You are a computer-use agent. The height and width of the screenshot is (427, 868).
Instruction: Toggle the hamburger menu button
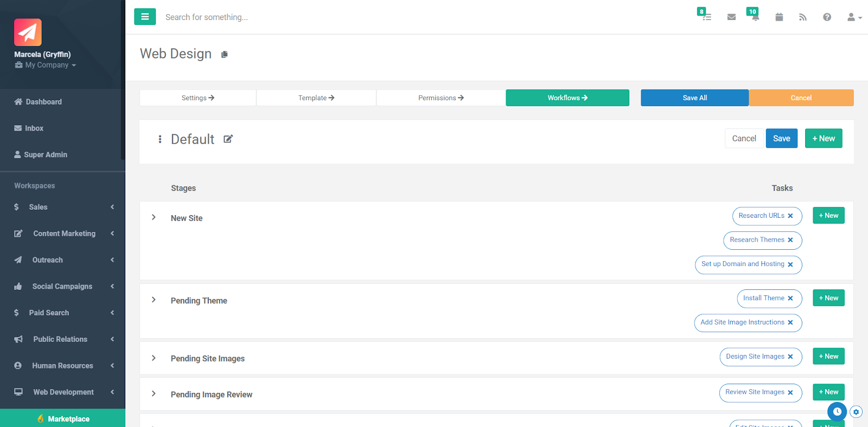pos(145,17)
